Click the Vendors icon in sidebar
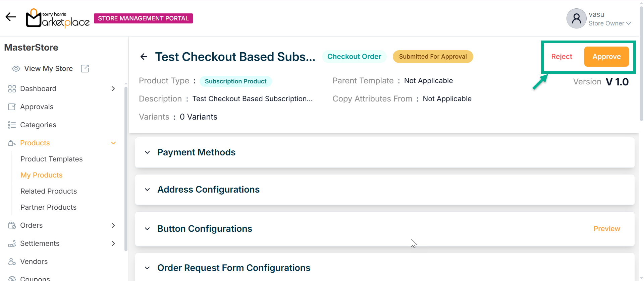The width and height of the screenshot is (644, 281). 12,262
